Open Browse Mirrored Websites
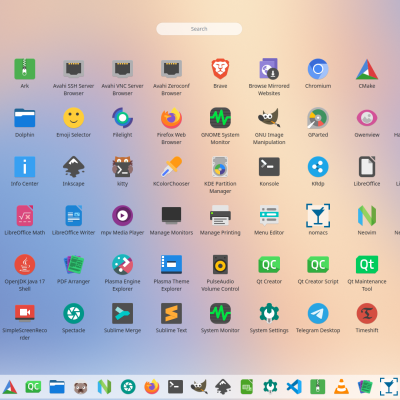Screen dimensions: 400x400 click(x=269, y=69)
